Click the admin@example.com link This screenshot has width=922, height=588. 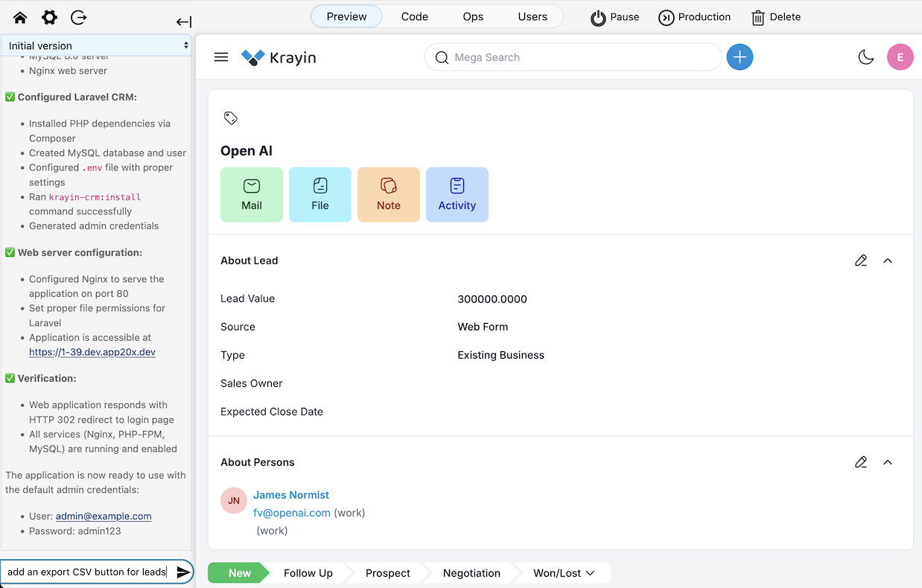(104, 516)
